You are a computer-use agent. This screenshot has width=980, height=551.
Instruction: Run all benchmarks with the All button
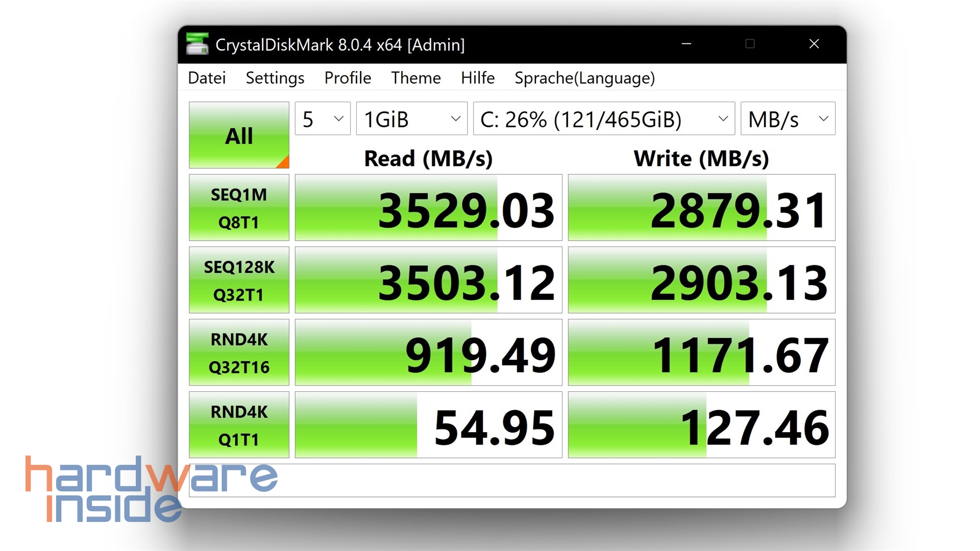click(238, 135)
